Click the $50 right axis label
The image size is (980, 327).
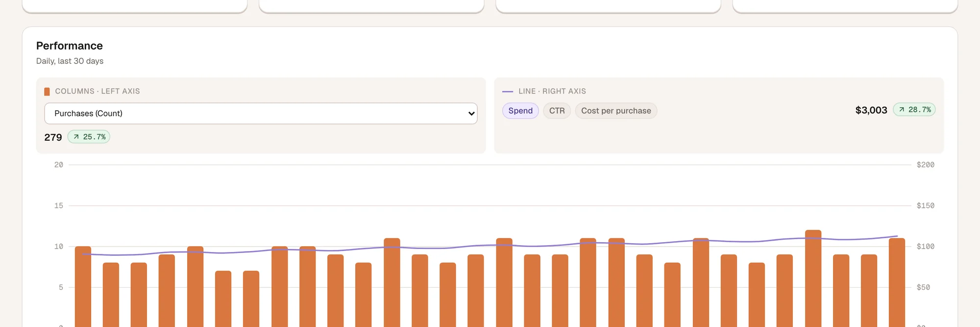pos(923,287)
